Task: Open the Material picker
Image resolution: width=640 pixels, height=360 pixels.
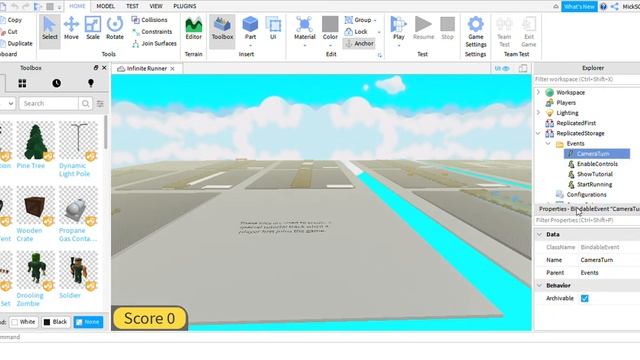Action: point(304,29)
